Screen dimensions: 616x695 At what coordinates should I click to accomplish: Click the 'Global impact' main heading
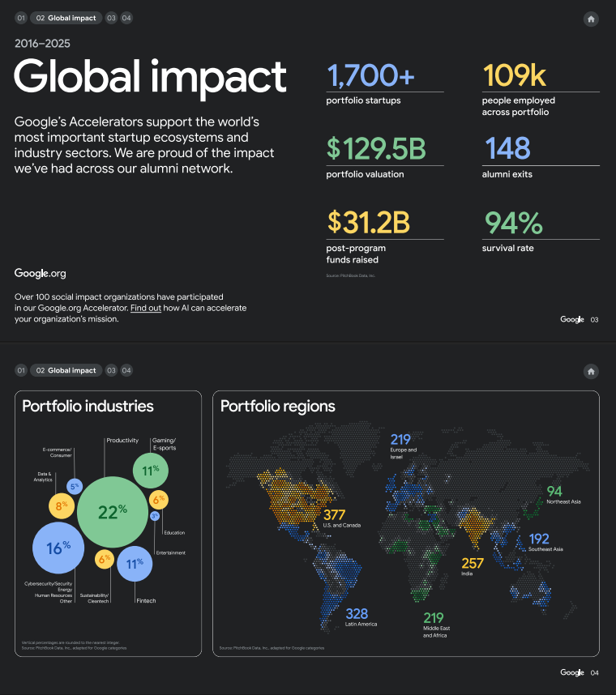tap(150, 78)
